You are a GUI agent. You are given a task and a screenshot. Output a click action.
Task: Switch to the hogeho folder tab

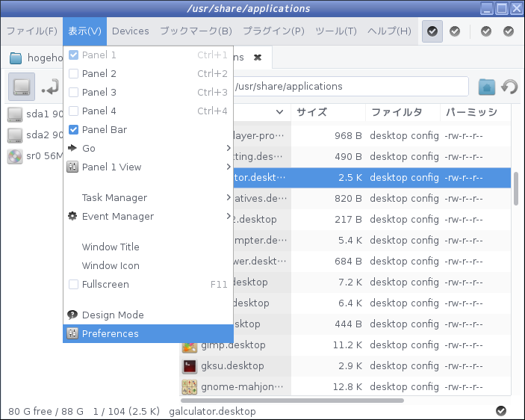pos(35,58)
